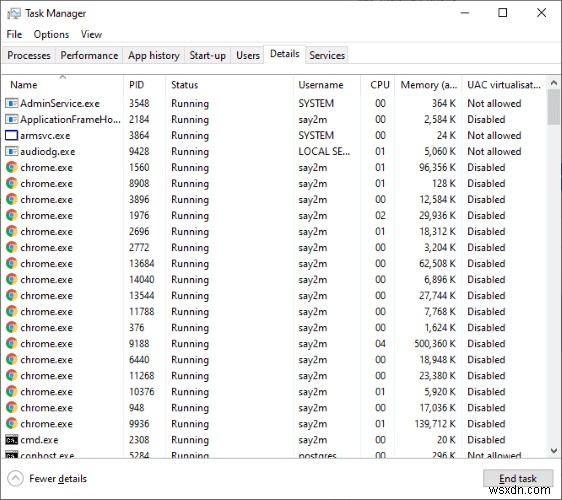The height and width of the screenshot is (500, 562).
Task: Click the CPU value 04 cell
Action: (x=380, y=344)
